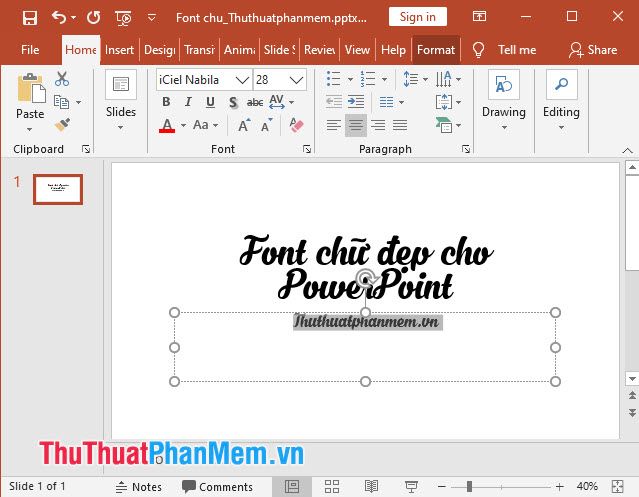Open the iCiel Nabila font name dropdown
639x497 pixels.
click(242, 80)
